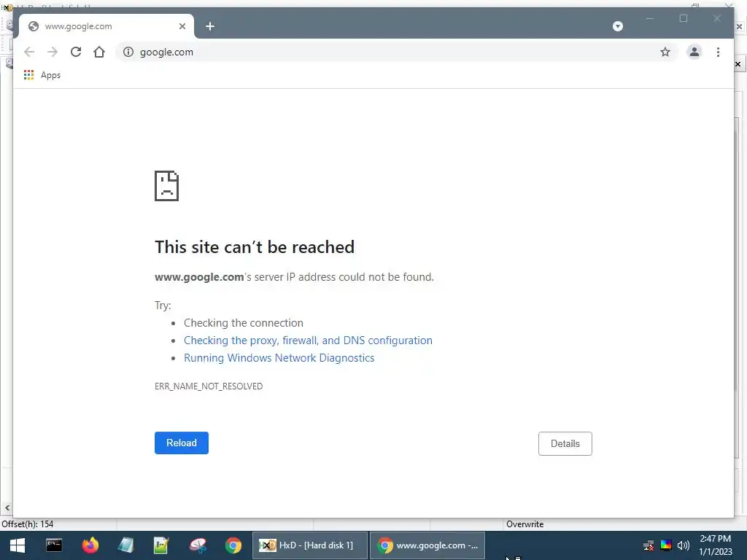Click 'Checking the connection' text
The height and width of the screenshot is (560, 747).
244,323
